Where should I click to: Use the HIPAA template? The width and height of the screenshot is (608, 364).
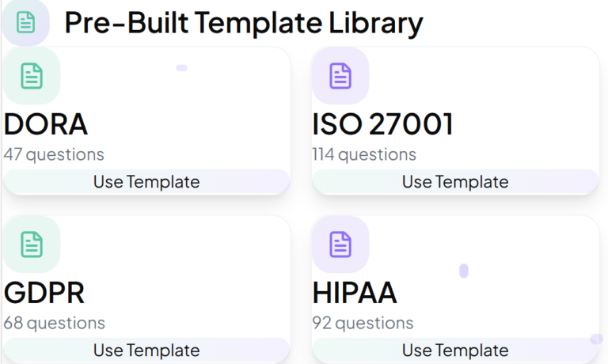pyautogui.click(x=455, y=350)
